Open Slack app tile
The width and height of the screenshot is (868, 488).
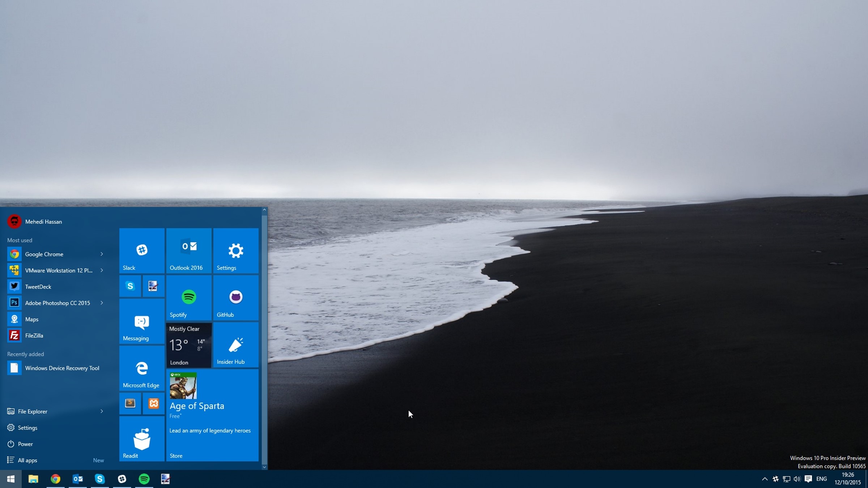click(141, 250)
